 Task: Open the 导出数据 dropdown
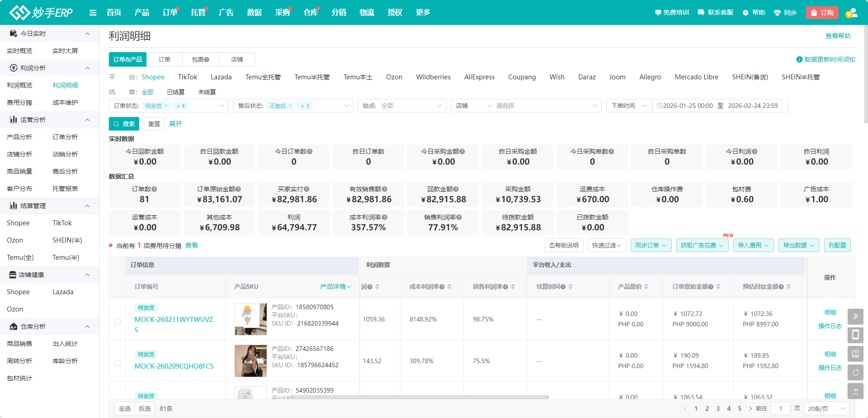799,245
